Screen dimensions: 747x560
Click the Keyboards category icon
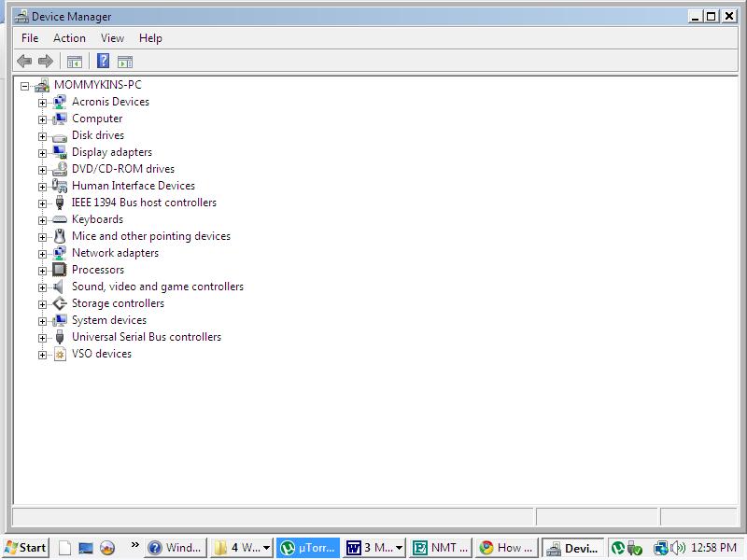click(60, 219)
